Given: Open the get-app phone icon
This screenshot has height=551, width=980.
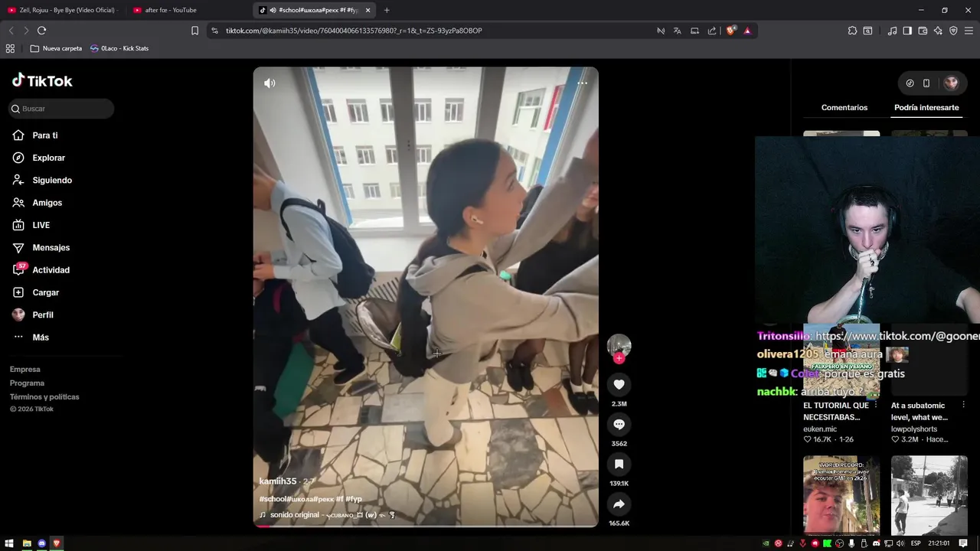Looking at the screenshot, I should coord(926,83).
